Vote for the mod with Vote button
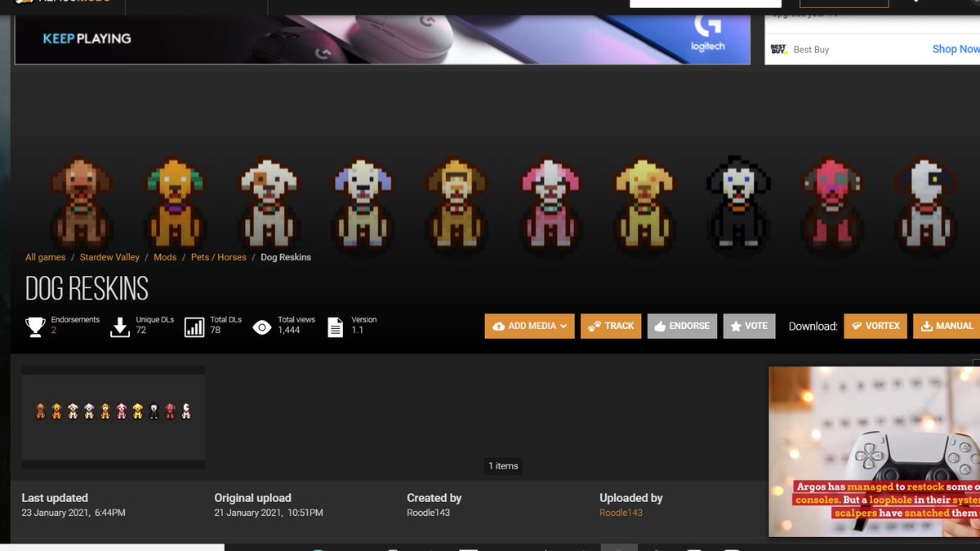 [x=749, y=326]
